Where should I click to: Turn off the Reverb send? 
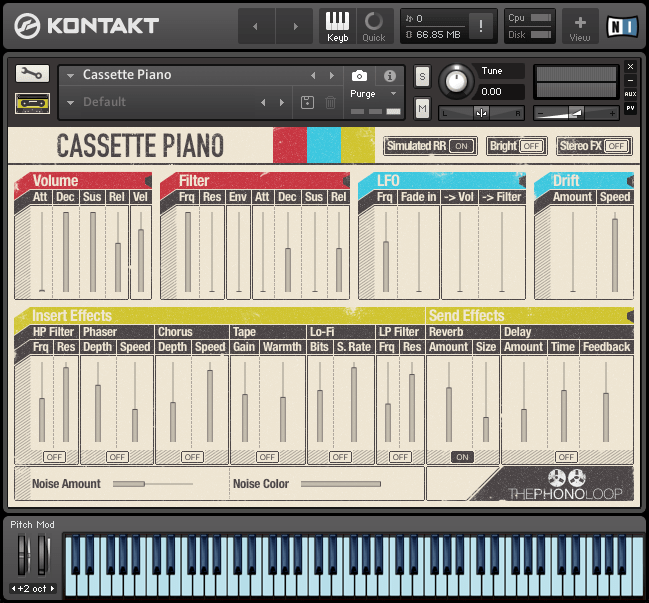click(462, 457)
